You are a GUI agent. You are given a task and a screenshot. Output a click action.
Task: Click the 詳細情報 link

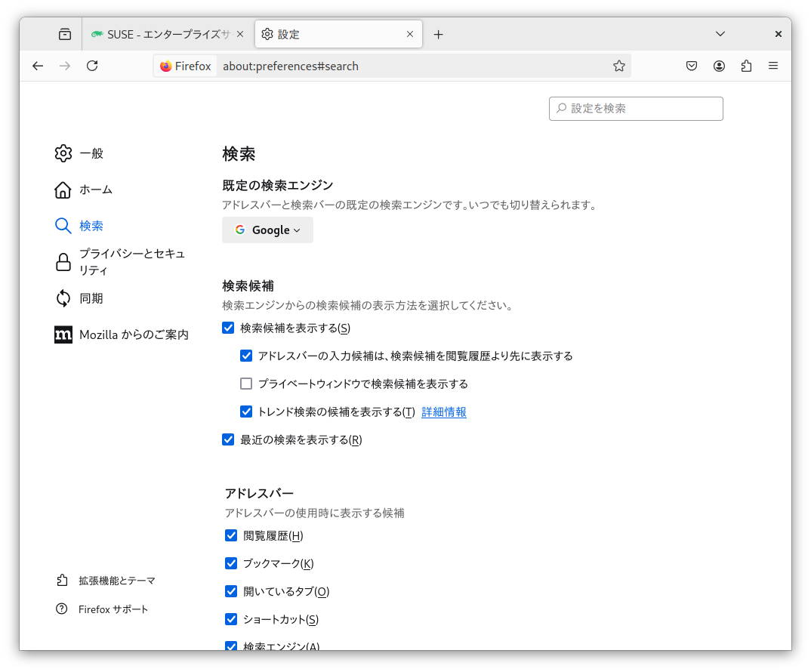444,412
